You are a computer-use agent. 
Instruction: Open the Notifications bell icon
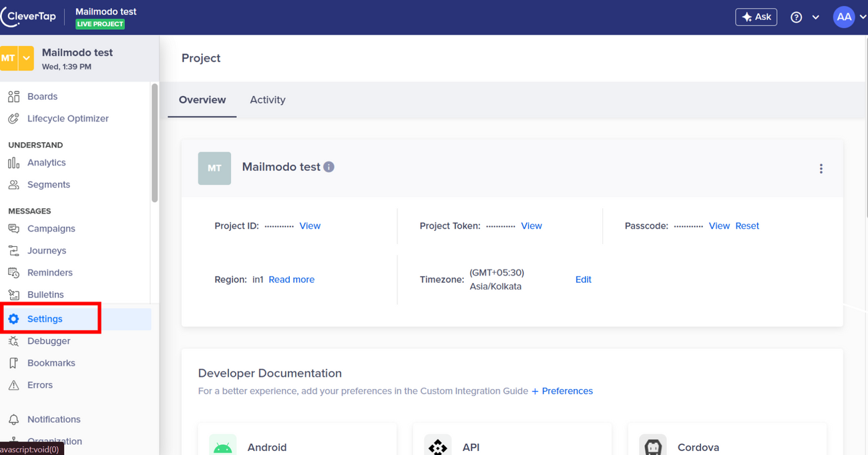[13, 420]
